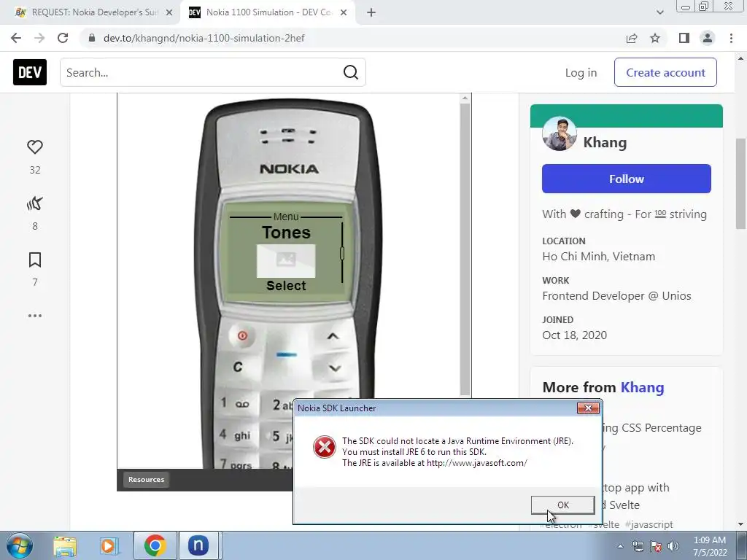Save the post with the bookmark icon
Viewport: 747px width, 560px height.
[x=35, y=260]
